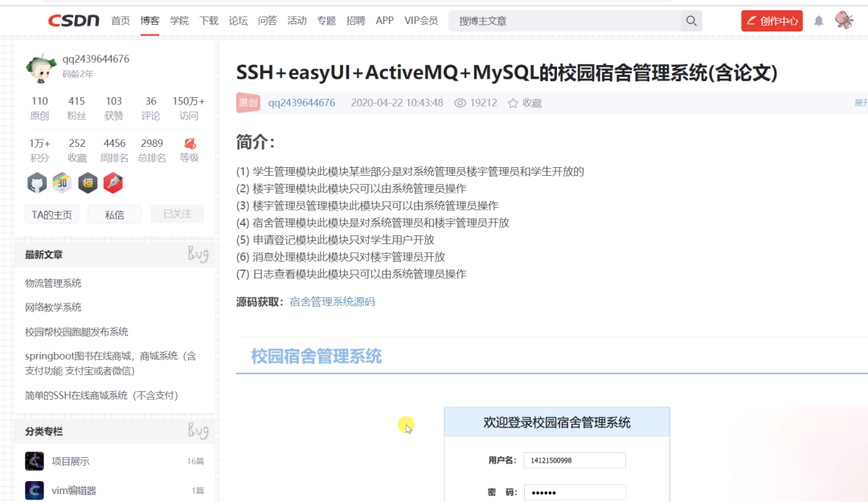Image resolution: width=868 pixels, height=502 pixels.
Task: Open TA的主页 button
Action: pyautogui.click(x=51, y=214)
